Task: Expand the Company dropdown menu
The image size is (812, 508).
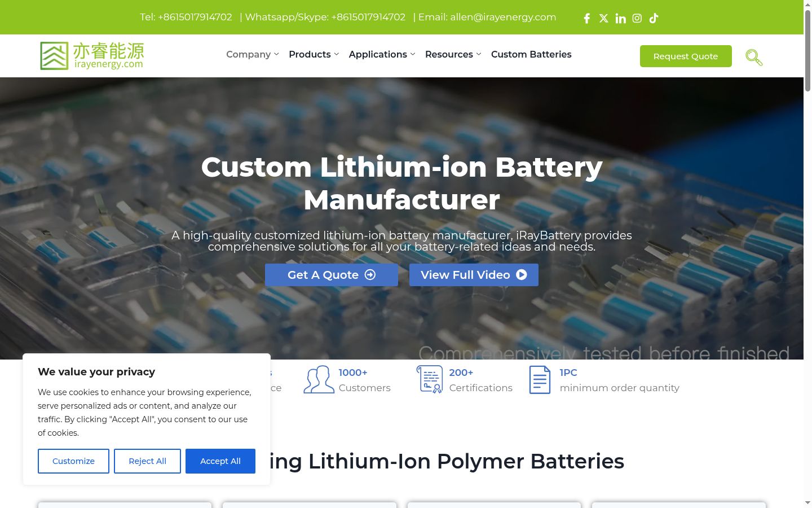Action: click(253, 54)
